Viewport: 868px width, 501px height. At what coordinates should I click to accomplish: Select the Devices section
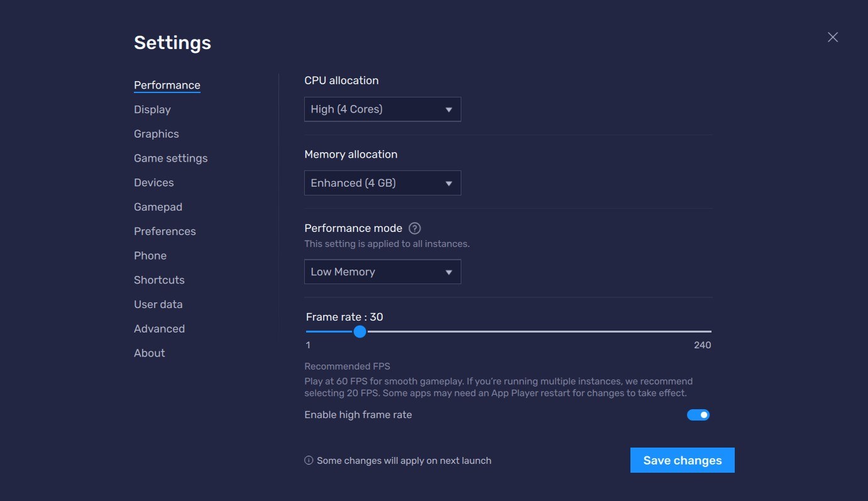pyautogui.click(x=153, y=183)
